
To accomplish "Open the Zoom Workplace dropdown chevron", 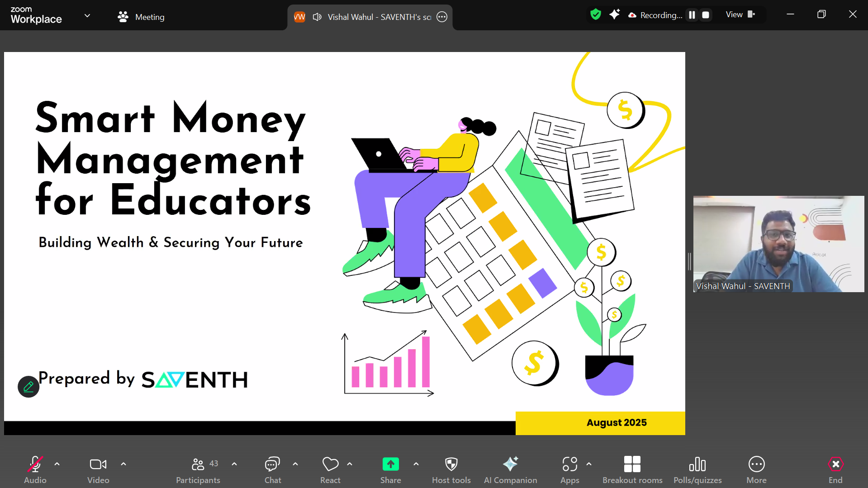I will pyautogui.click(x=87, y=16).
